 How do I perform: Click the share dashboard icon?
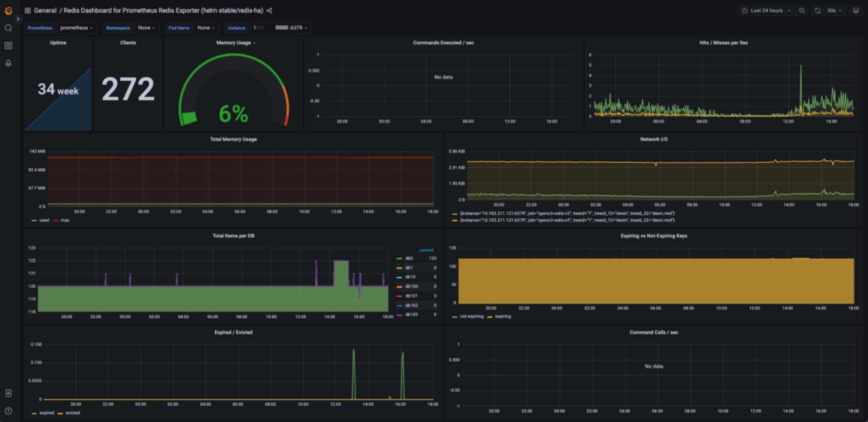tap(269, 11)
